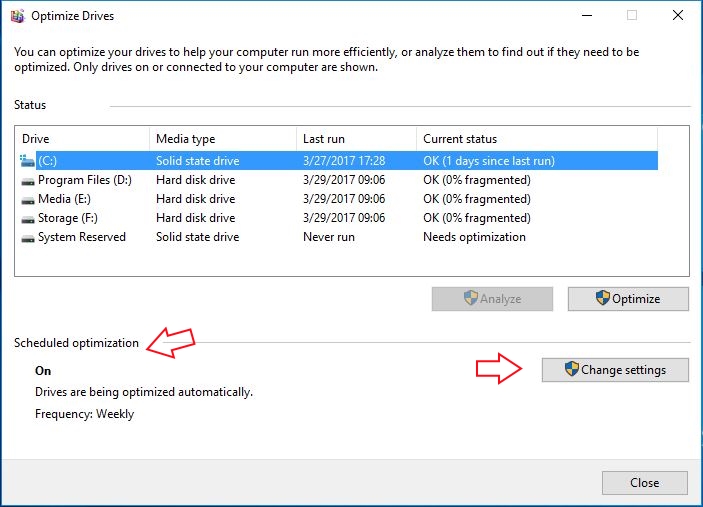
Task: Click 'OK (0% fragmented)' for Storage (F:)
Action: coord(477,218)
